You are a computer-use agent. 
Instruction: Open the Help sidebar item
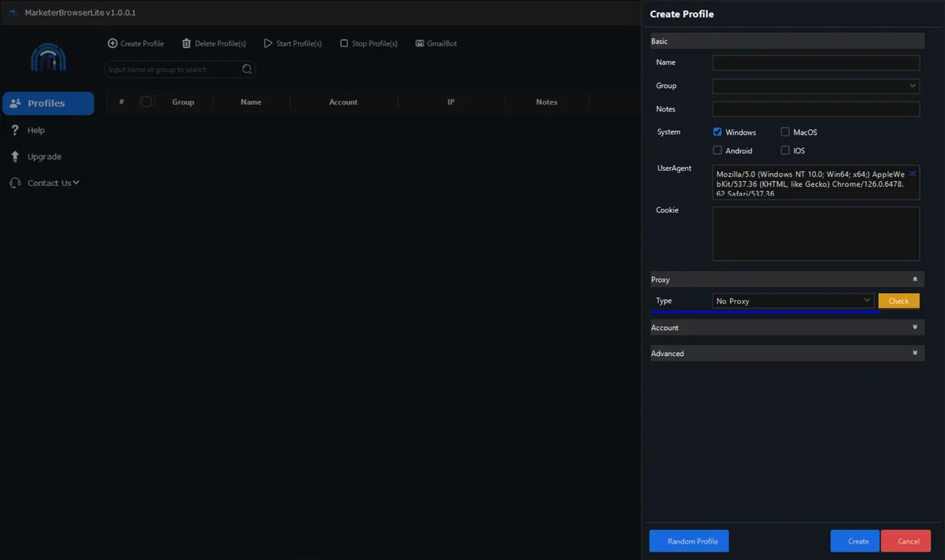coord(48,130)
